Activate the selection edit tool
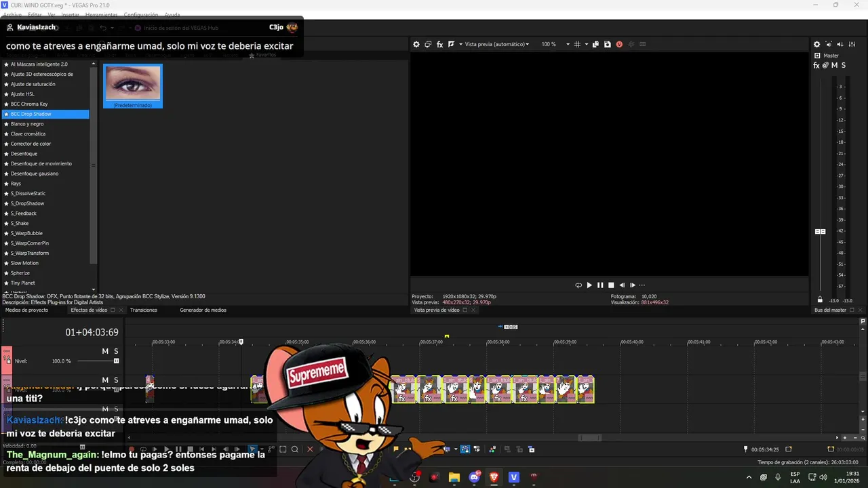The height and width of the screenshot is (488, 868). (283, 449)
